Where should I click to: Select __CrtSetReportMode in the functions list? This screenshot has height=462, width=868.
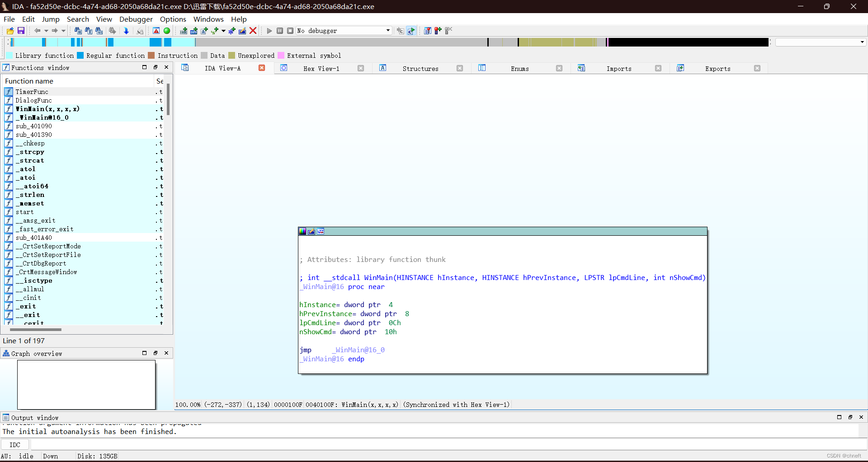point(85,246)
